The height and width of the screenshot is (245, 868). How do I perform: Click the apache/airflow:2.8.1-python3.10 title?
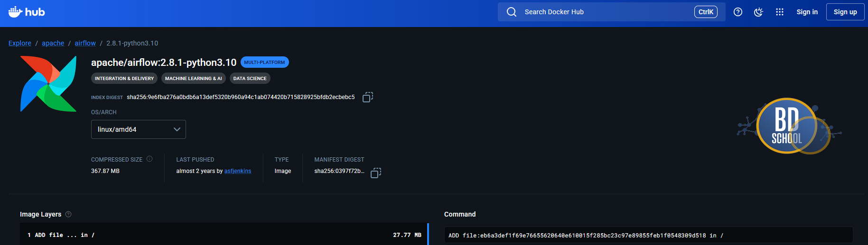tap(164, 63)
